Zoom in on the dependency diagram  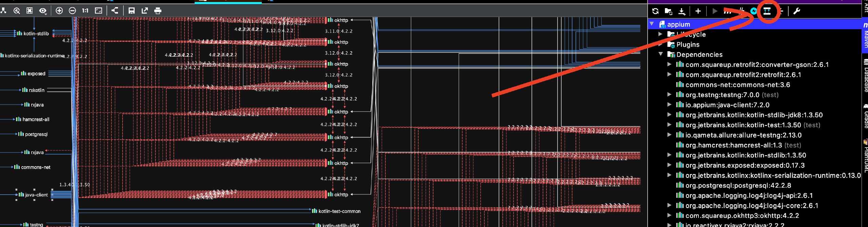[x=59, y=11]
